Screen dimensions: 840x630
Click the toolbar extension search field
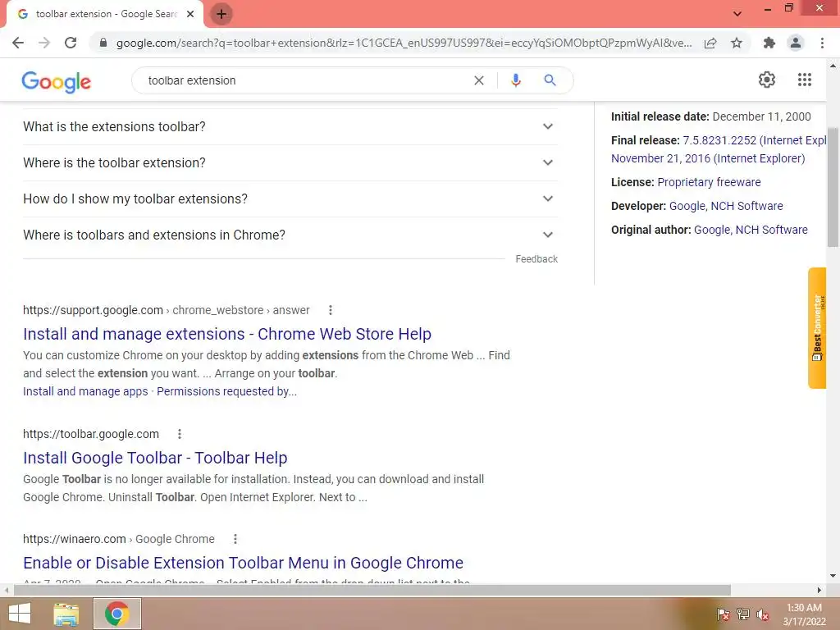tap(305, 80)
